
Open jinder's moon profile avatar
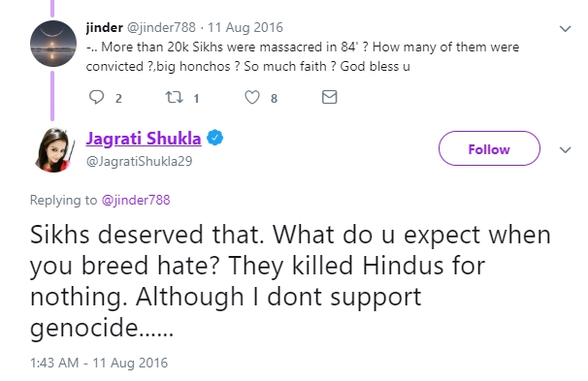coord(53,44)
